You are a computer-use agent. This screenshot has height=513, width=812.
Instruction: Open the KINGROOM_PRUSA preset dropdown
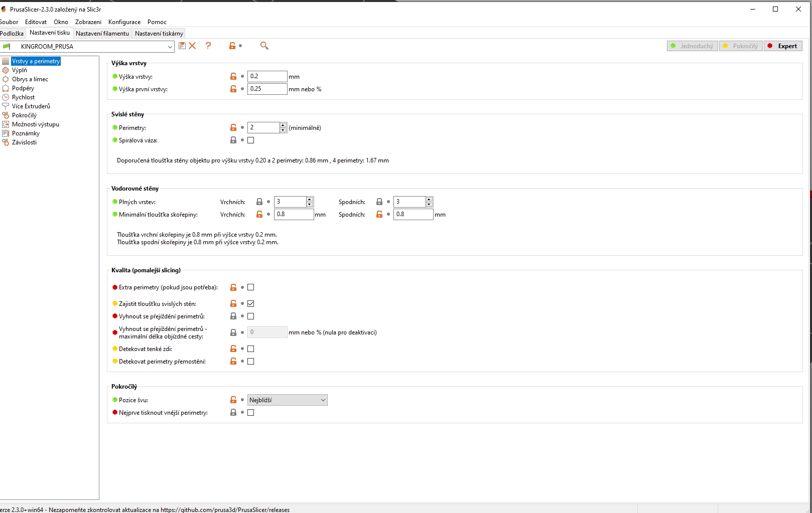pos(170,47)
